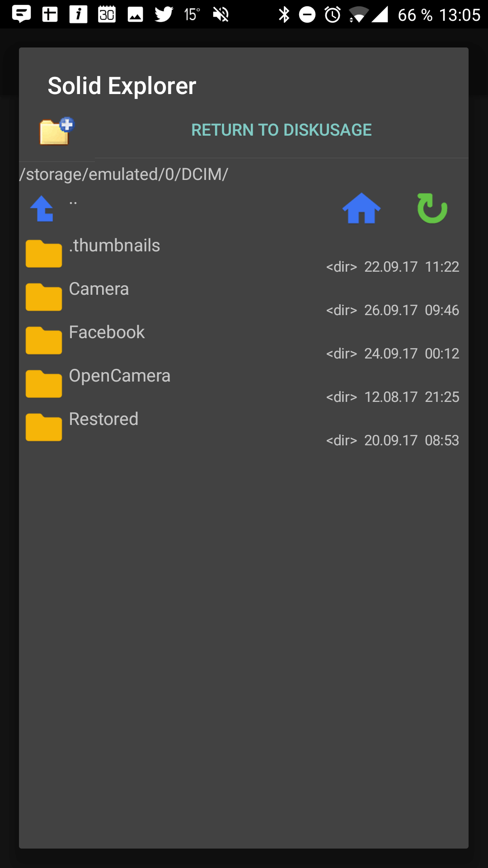Create a new folder with plus icon
Screen dimensions: 488x868
(56, 131)
